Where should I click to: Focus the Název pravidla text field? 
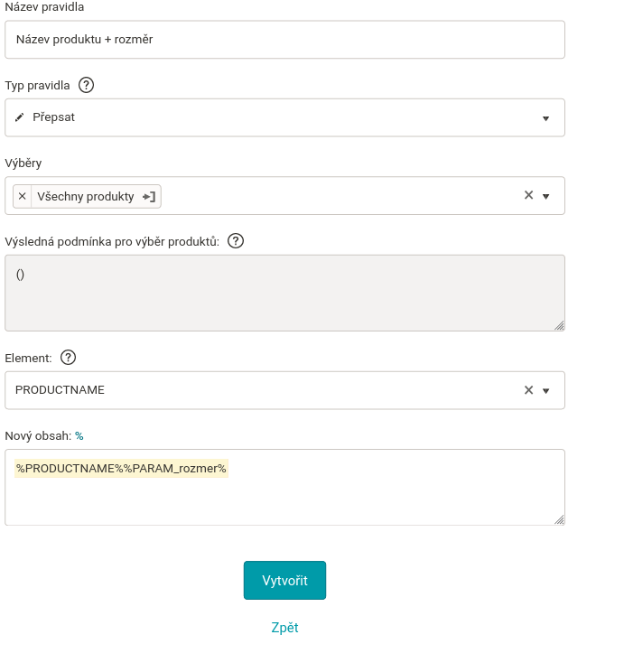click(284, 40)
